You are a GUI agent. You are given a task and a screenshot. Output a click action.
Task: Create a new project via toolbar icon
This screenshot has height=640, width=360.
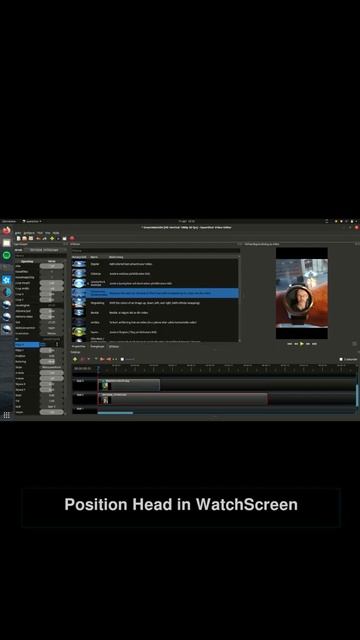(18, 238)
